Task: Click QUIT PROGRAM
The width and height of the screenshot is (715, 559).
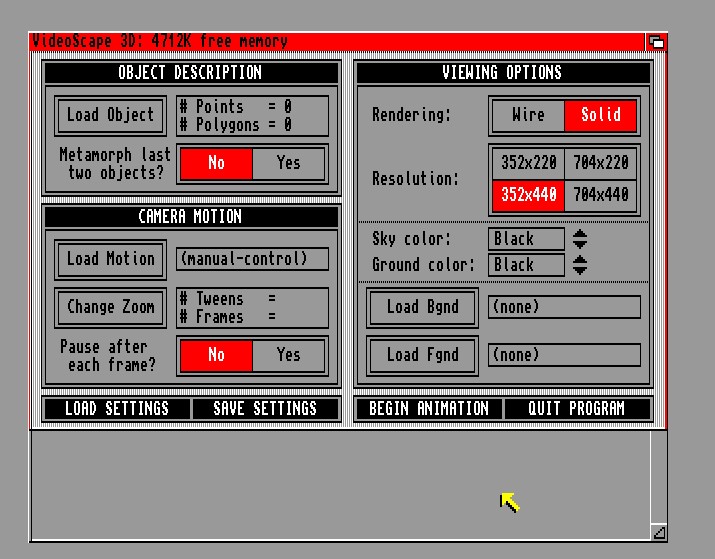Action: click(x=577, y=409)
